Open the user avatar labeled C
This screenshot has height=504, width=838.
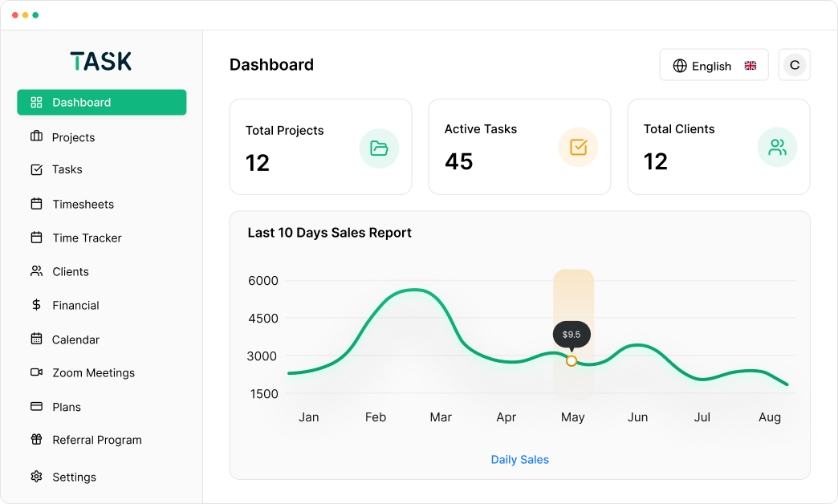(x=795, y=65)
